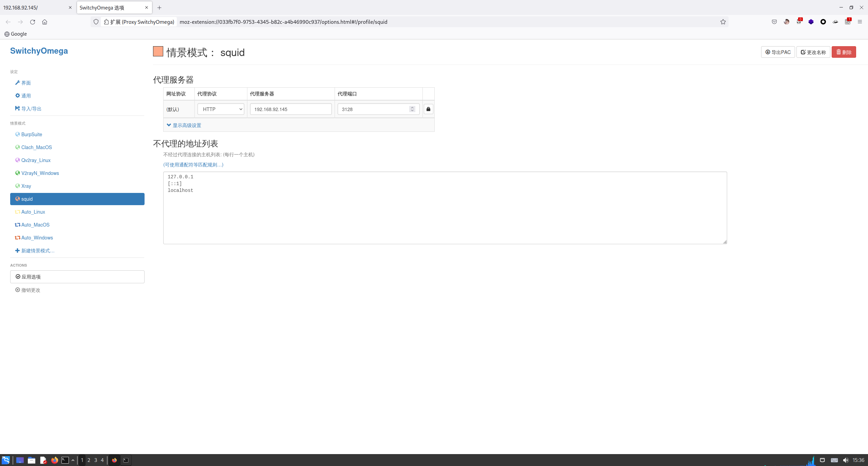868x466 pixels.
Task: Click the gray extension icon with badge 1
Action: click(848, 22)
